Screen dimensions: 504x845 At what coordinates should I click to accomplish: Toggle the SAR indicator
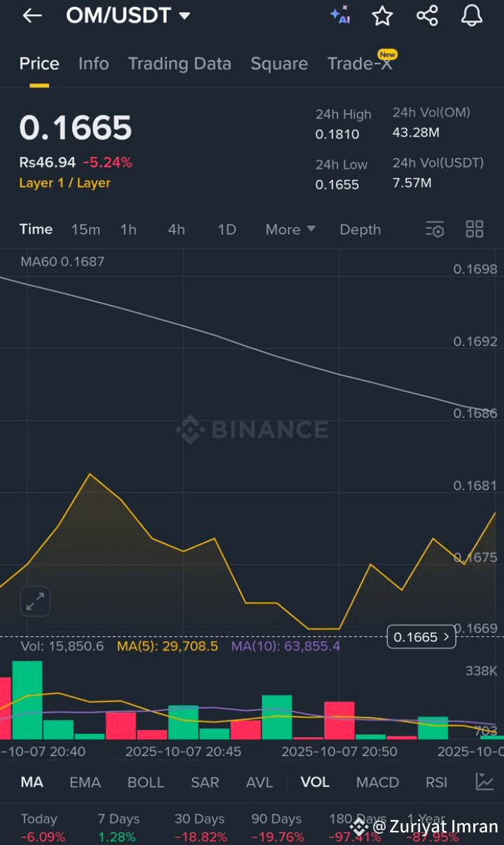pyautogui.click(x=205, y=782)
